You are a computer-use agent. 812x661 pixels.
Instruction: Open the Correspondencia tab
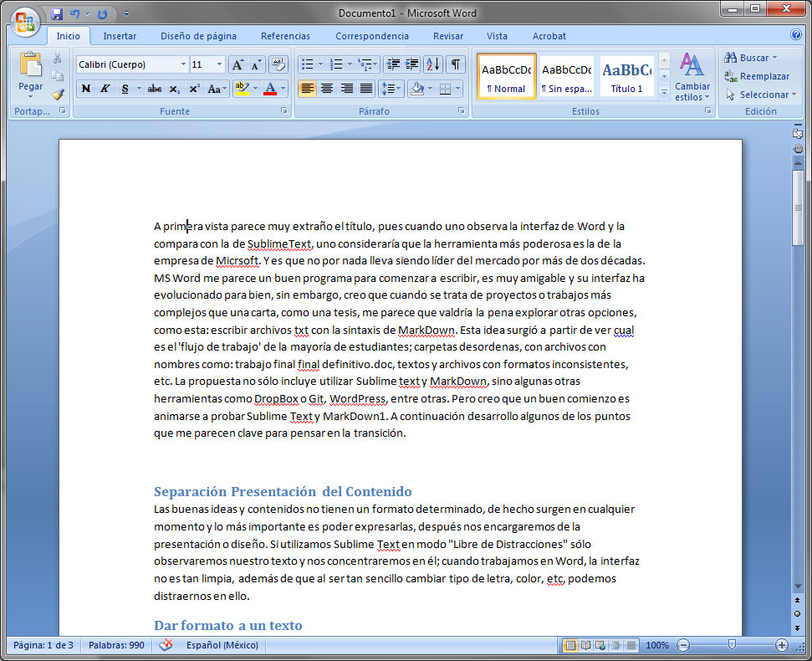coord(372,36)
